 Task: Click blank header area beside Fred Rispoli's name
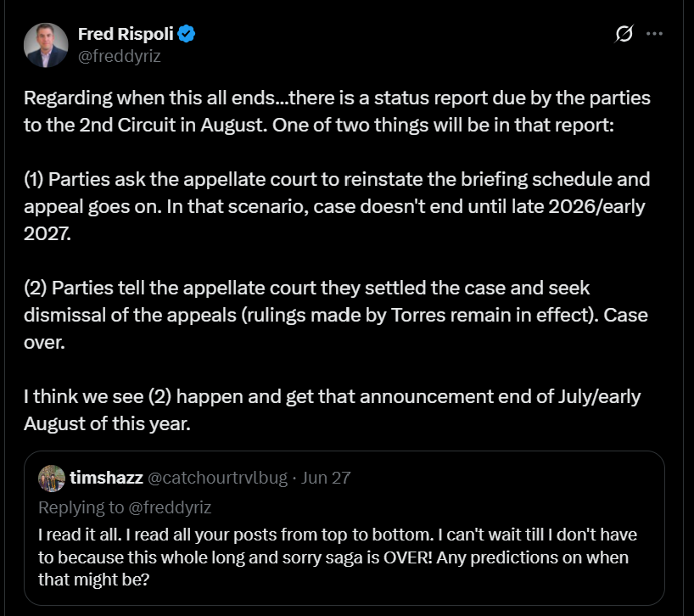[x=399, y=44]
